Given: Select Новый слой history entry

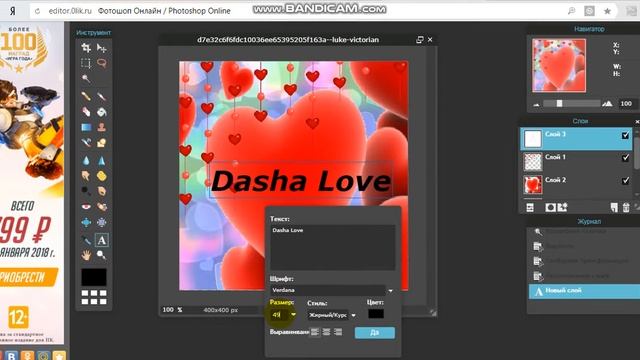Looking at the screenshot, I should (584, 291).
